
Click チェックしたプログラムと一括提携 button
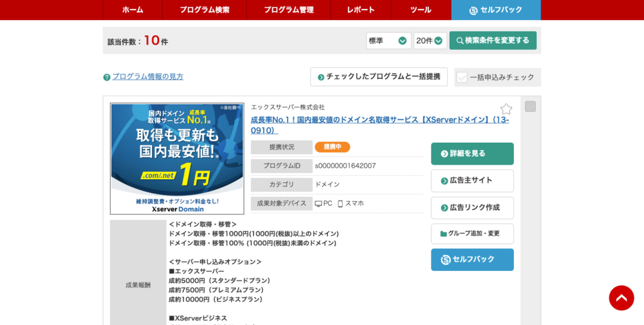click(x=379, y=77)
